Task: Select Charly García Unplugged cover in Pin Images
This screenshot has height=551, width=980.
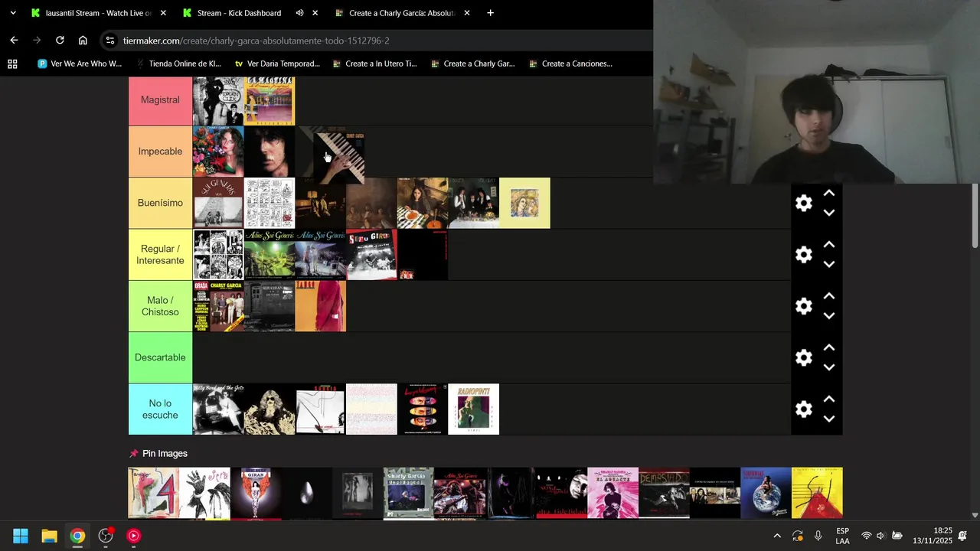Action: click(409, 493)
